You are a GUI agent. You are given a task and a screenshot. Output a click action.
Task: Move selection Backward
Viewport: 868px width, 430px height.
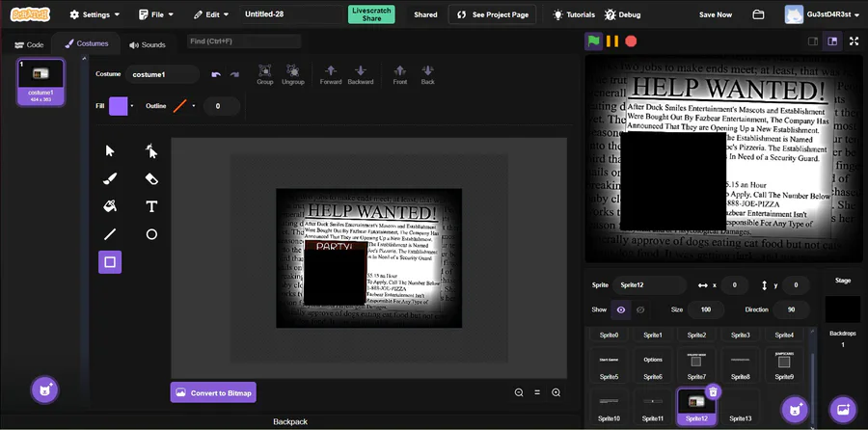click(x=361, y=74)
